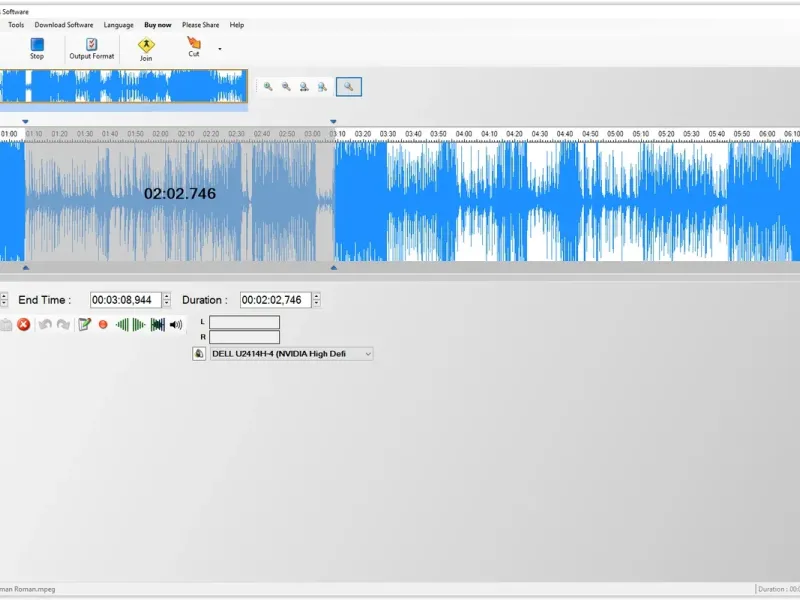Screen dimensions: 800x600
Task: Click the Duration spinner arrows
Action: pos(316,300)
